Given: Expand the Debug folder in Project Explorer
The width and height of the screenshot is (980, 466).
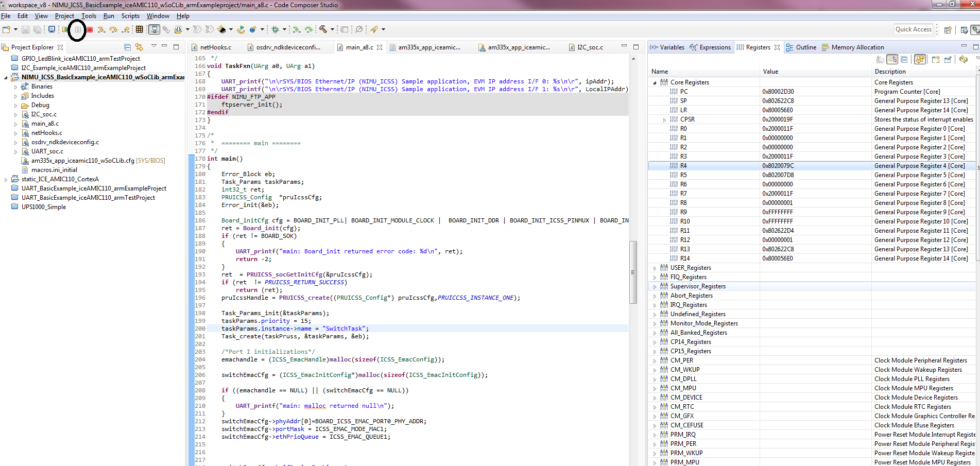Looking at the screenshot, I should tap(15, 105).
